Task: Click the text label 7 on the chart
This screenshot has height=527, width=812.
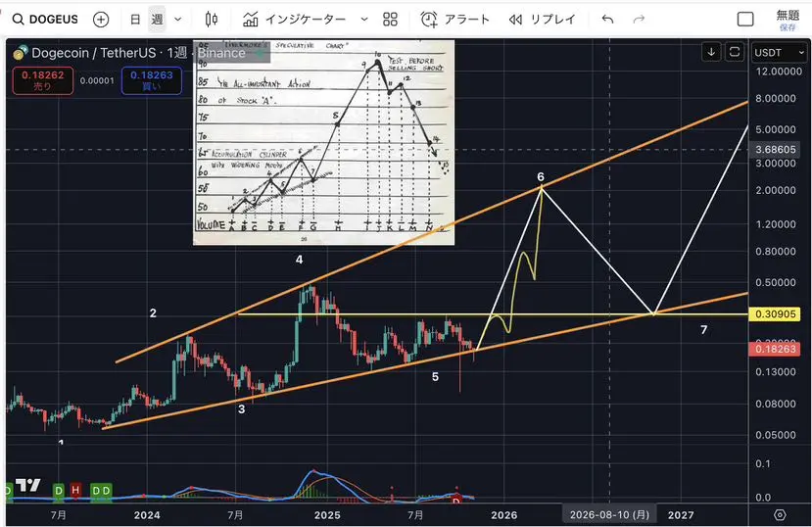Action: pyautogui.click(x=704, y=330)
